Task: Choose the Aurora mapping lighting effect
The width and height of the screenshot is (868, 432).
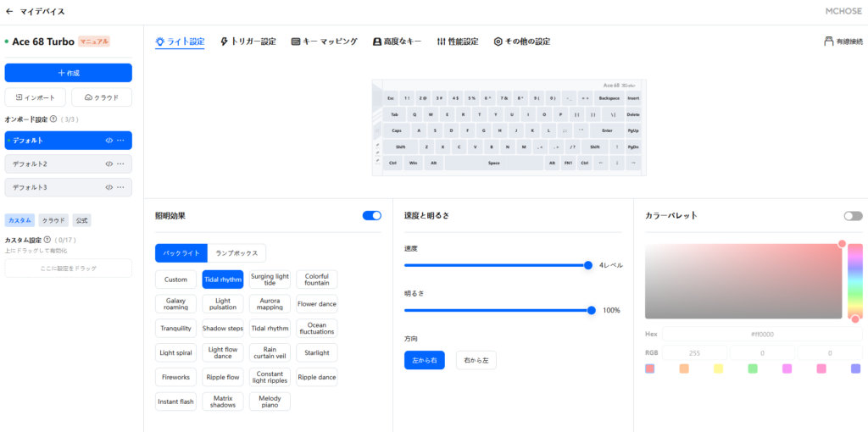Action: [x=270, y=304]
